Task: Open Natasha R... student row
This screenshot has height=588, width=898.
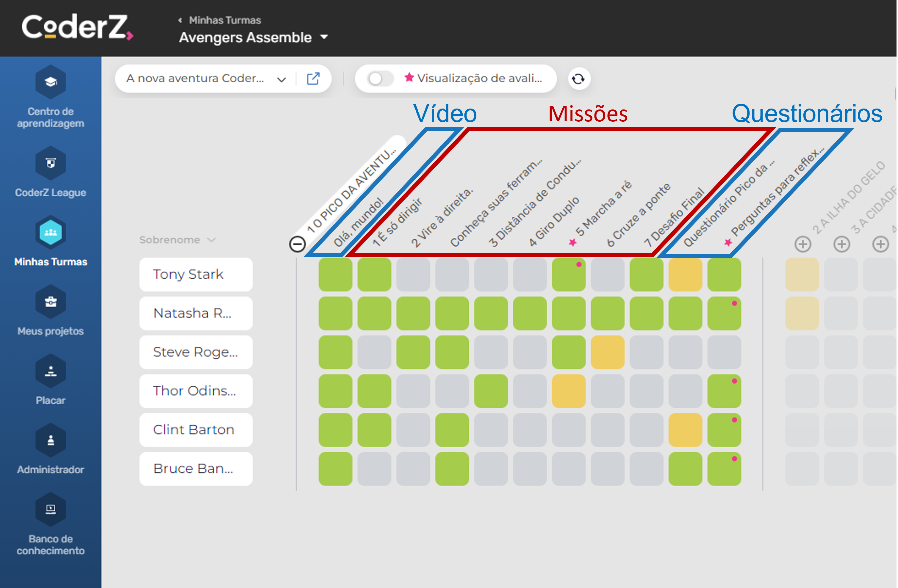Action: click(x=196, y=313)
